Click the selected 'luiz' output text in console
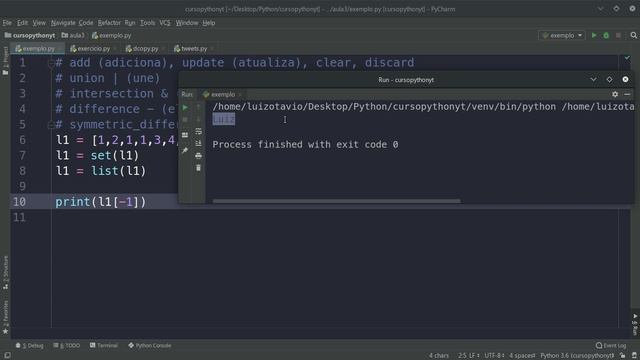 [x=224, y=119]
